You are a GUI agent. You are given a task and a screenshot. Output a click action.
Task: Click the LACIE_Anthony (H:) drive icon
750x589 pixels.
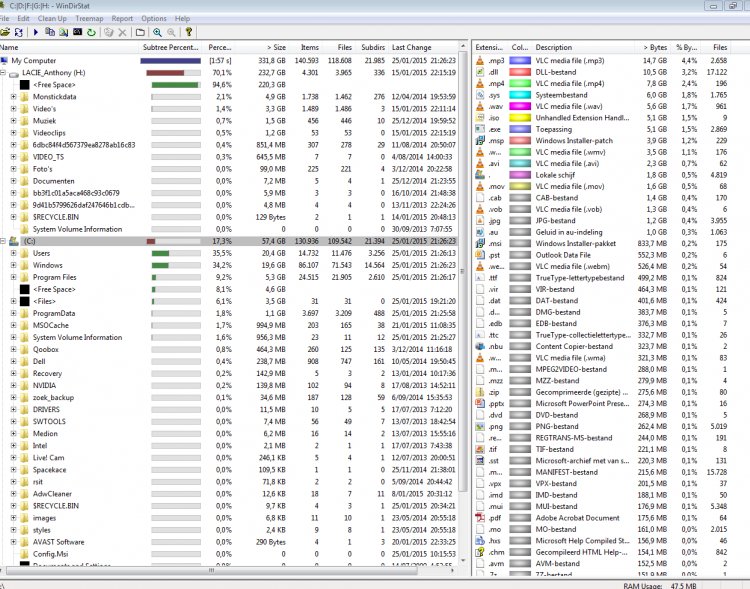[14, 73]
